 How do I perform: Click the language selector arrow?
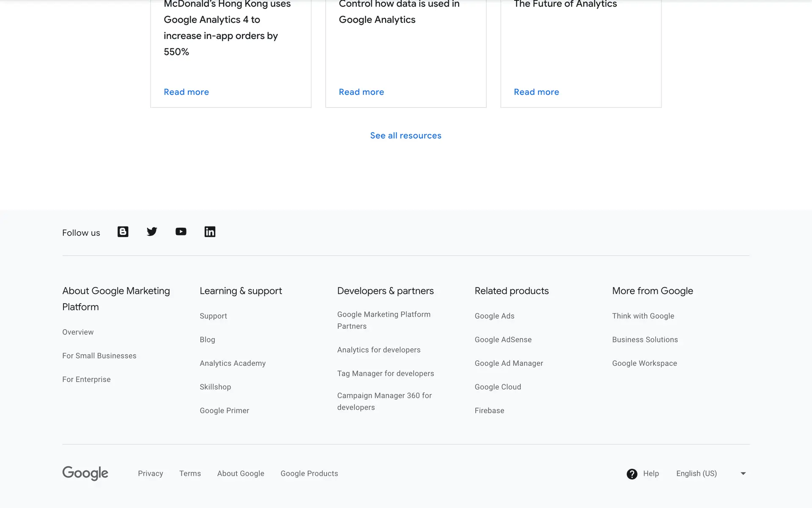click(743, 473)
